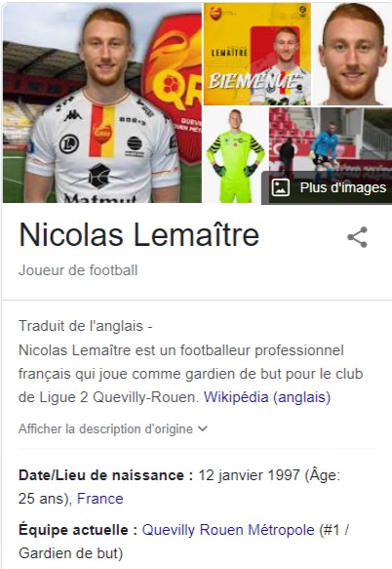
Task: Click the Date/Lieu de naissance label
Action: click(x=106, y=475)
